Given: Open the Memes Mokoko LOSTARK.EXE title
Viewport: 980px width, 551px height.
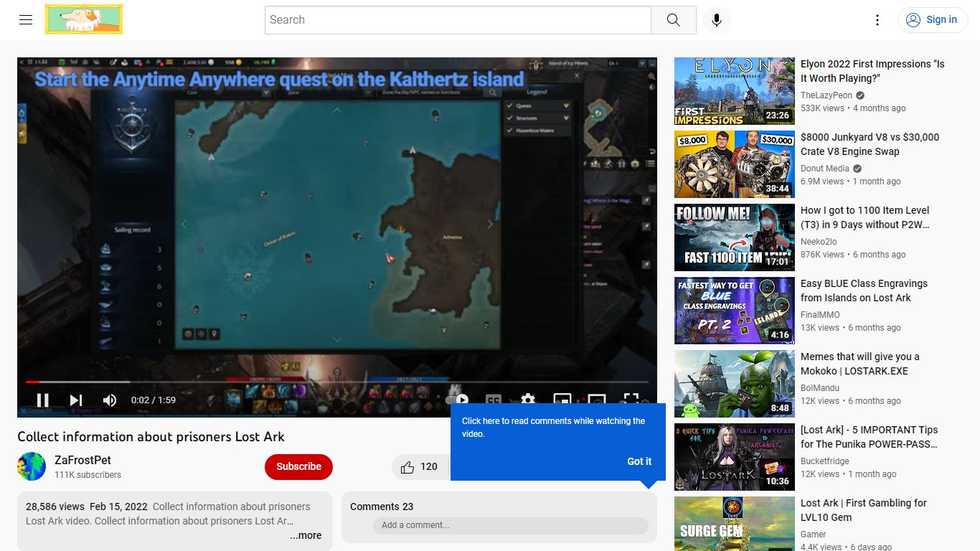Looking at the screenshot, I should (x=860, y=364).
